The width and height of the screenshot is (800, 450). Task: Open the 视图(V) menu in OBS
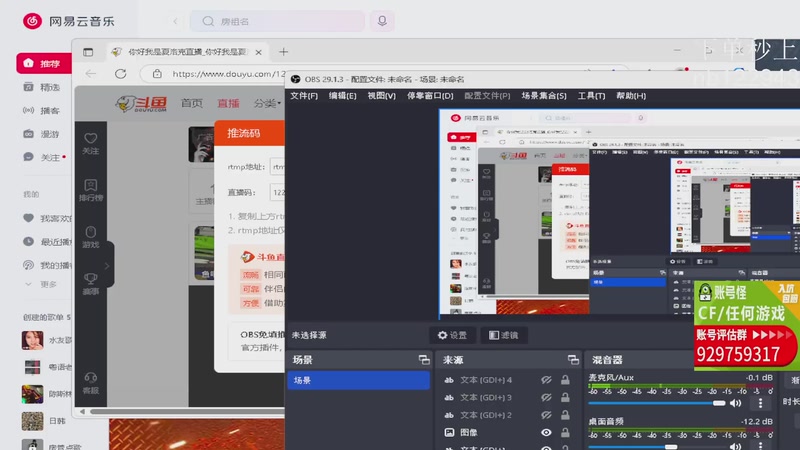click(381, 96)
